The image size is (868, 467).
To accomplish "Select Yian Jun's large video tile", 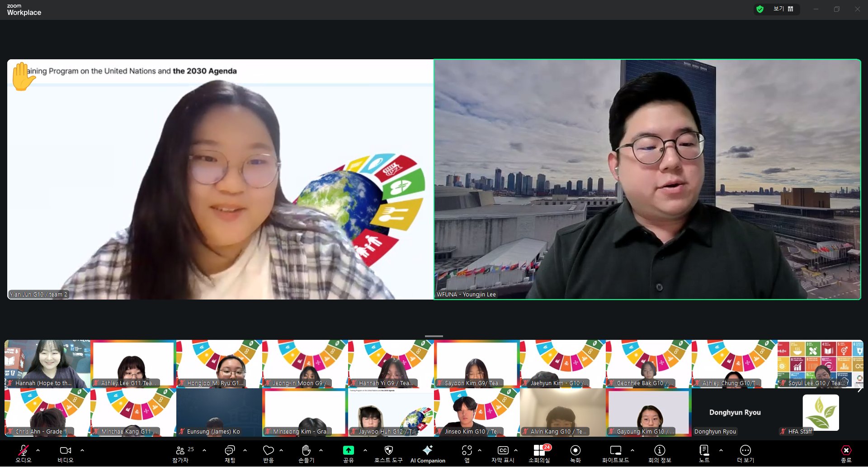I will pyautogui.click(x=220, y=179).
